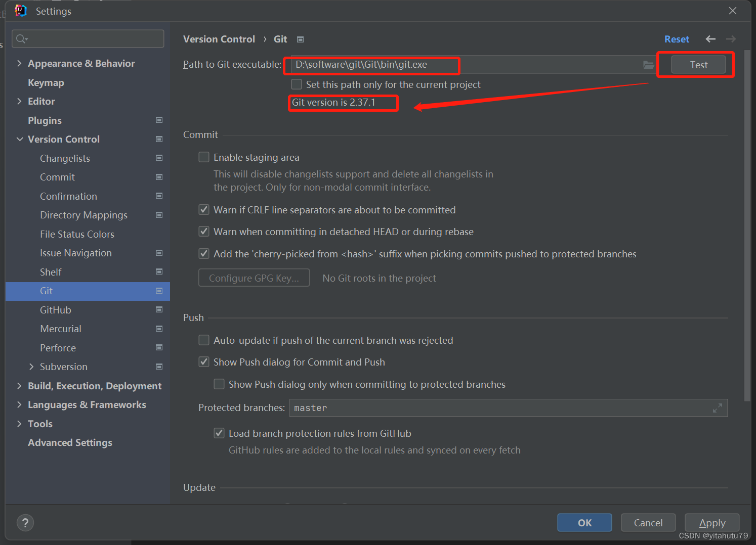756x545 pixels.
Task: Toggle detached HEAD commit warning checkbox
Action: [204, 231]
